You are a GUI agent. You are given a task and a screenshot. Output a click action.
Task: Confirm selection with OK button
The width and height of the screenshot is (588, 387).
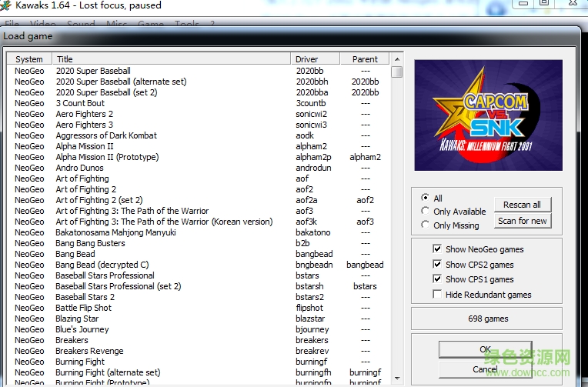[x=485, y=349]
